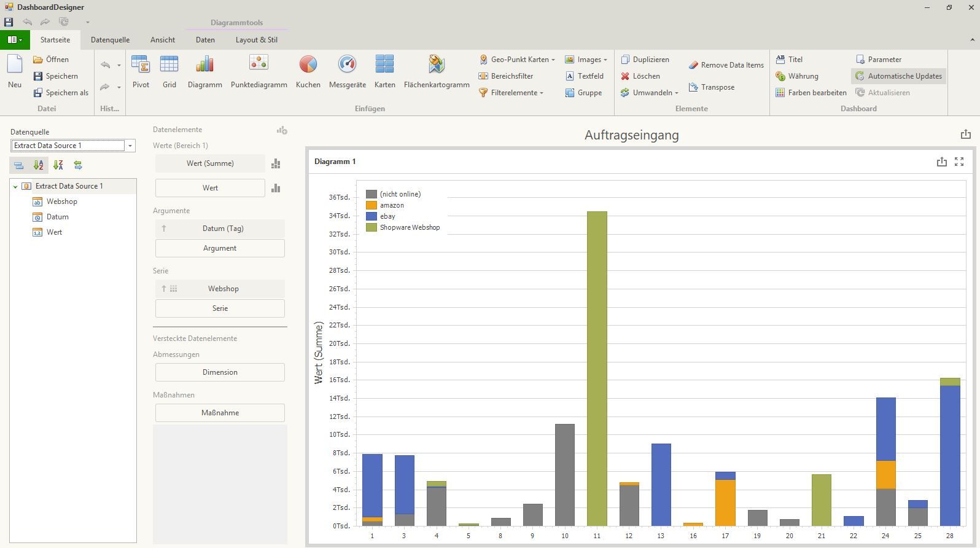Image resolution: width=980 pixels, height=548 pixels.
Task: Click Remove Data Items button
Action: click(726, 65)
